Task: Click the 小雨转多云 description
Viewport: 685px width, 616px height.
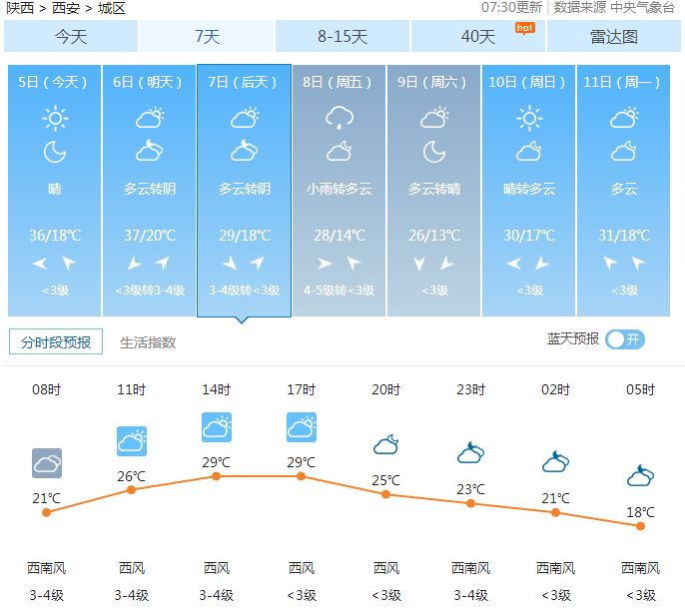Action: click(x=340, y=189)
